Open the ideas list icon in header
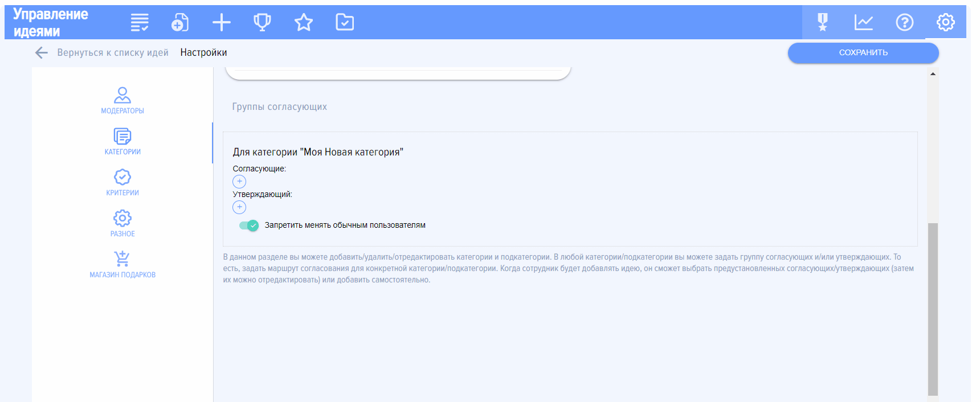This screenshot has width=980, height=402. pyautogui.click(x=140, y=22)
